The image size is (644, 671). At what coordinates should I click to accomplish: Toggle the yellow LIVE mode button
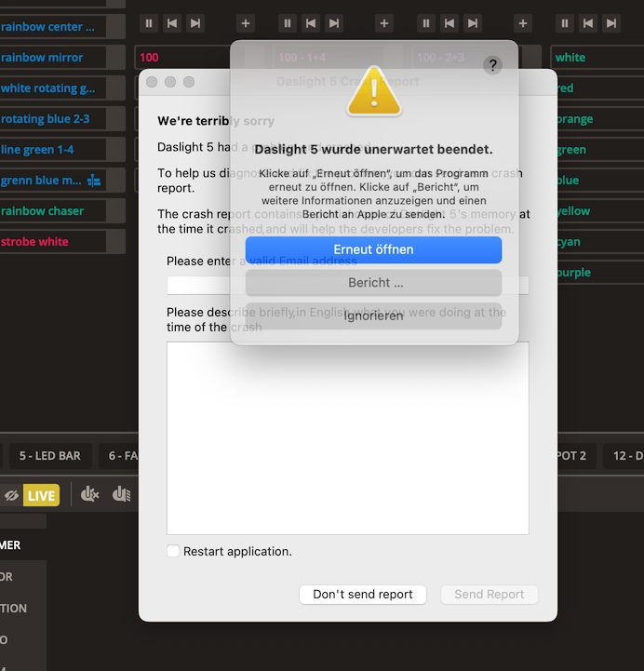pos(41,495)
